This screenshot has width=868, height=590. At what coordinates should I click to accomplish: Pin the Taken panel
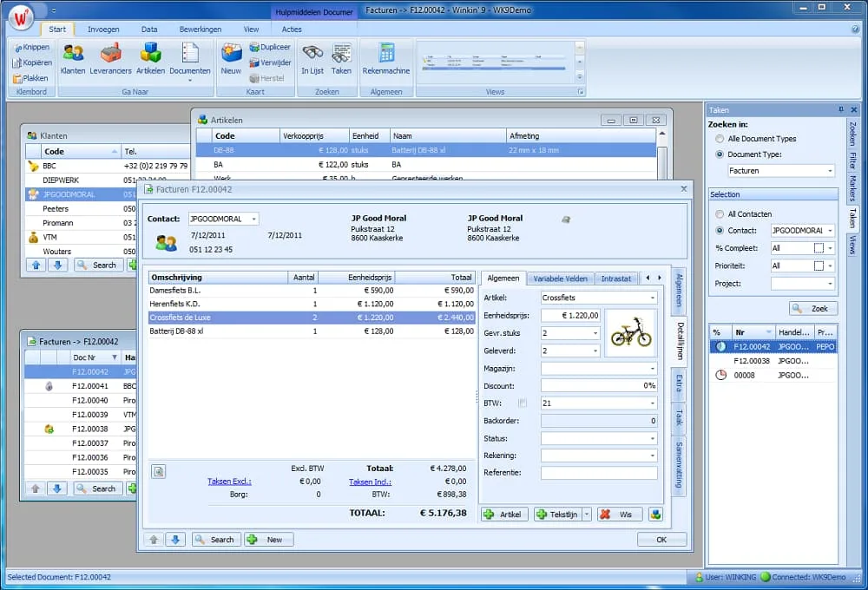tap(841, 109)
